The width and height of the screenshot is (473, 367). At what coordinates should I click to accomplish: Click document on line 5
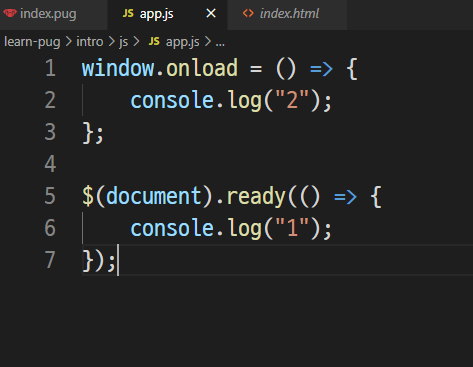154,196
